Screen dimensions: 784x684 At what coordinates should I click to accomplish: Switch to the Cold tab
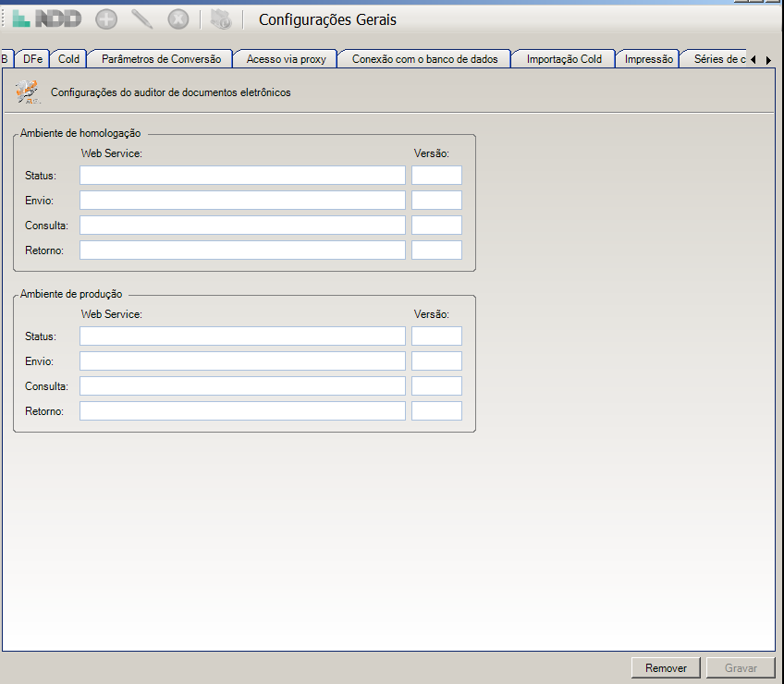click(x=68, y=59)
